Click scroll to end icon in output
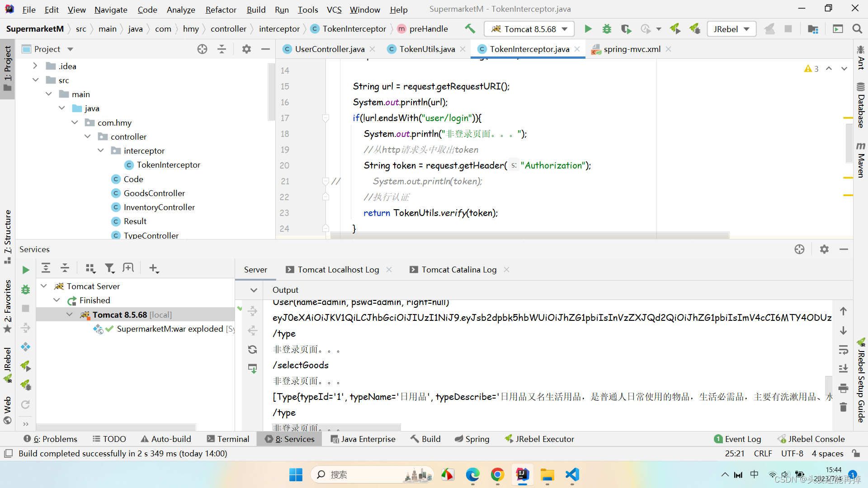Viewport: 868px width, 488px height. pos(843,369)
